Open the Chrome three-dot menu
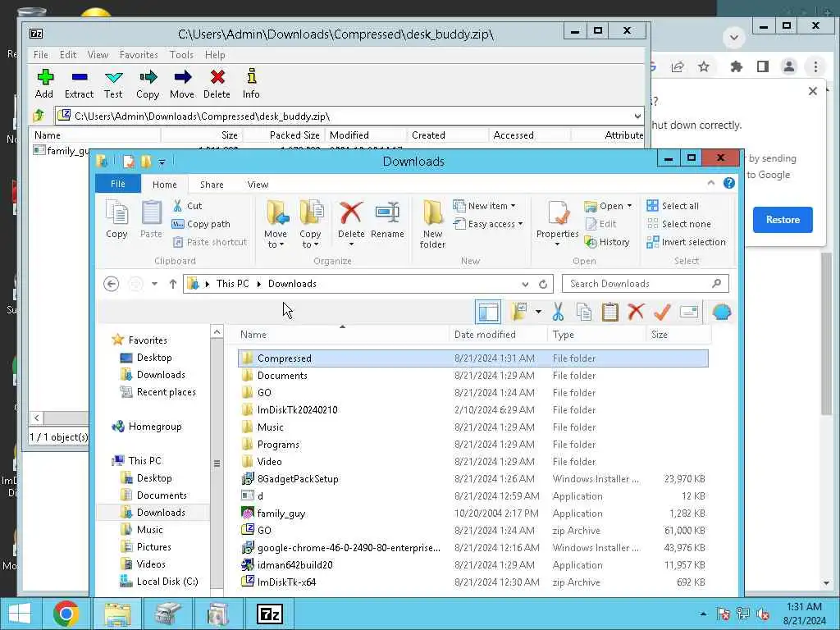This screenshot has height=630, width=840. [x=815, y=66]
